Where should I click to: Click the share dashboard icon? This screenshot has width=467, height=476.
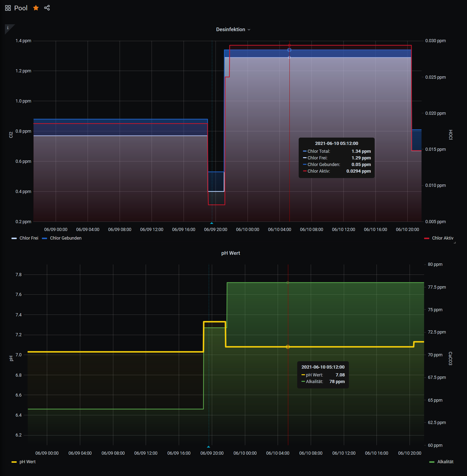tap(47, 8)
